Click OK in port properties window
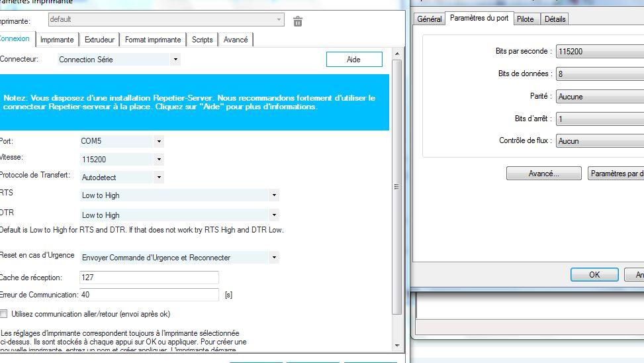 594,275
